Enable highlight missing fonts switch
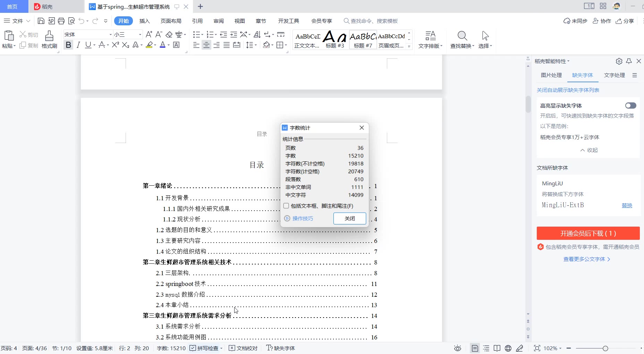Image resolution: width=644 pixels, height=354 pixels. pos(630,106)
